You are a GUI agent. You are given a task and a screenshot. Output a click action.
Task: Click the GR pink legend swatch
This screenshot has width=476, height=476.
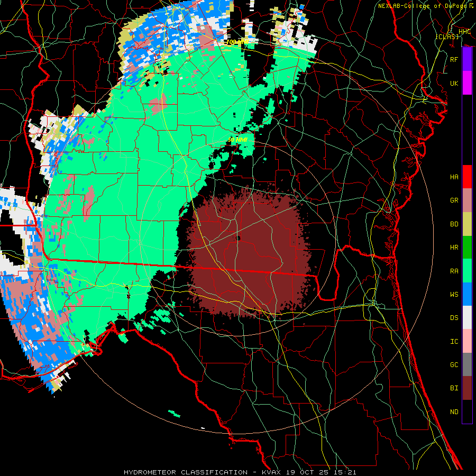pyautogui.click(x=467, y=200)
